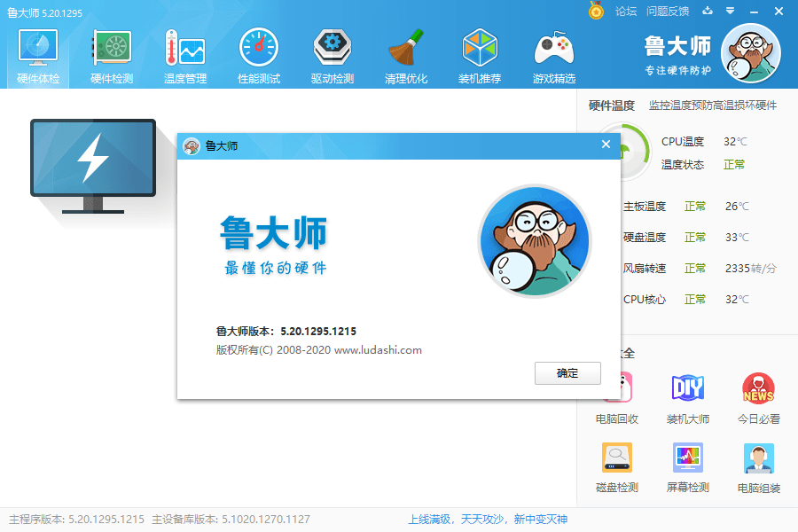Open the 硬件检测 (Hardware Test) panel
The width and height of the screenshot is (798, 532).
(x=110, y=53)
